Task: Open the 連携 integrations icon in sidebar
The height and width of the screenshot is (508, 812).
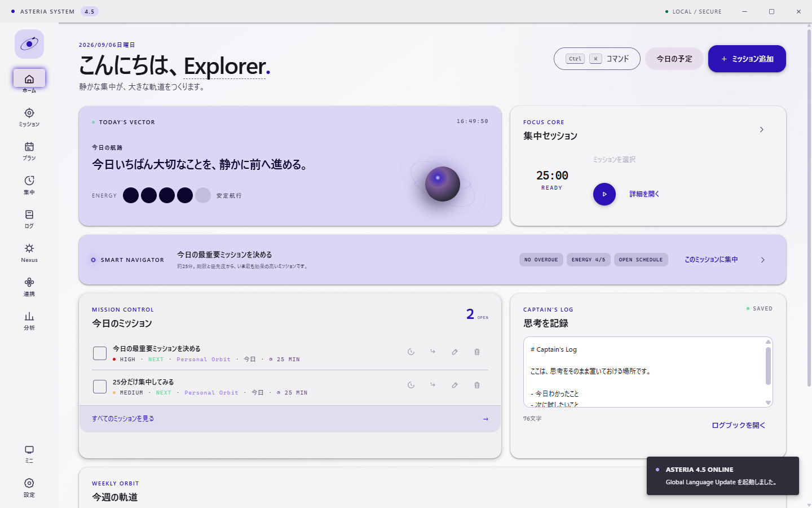Action: point(29,282)
